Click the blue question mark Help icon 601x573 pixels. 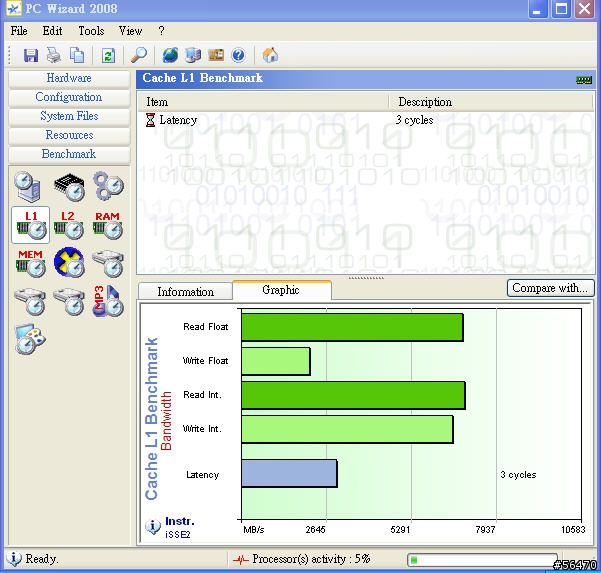[x=238, y=55]
